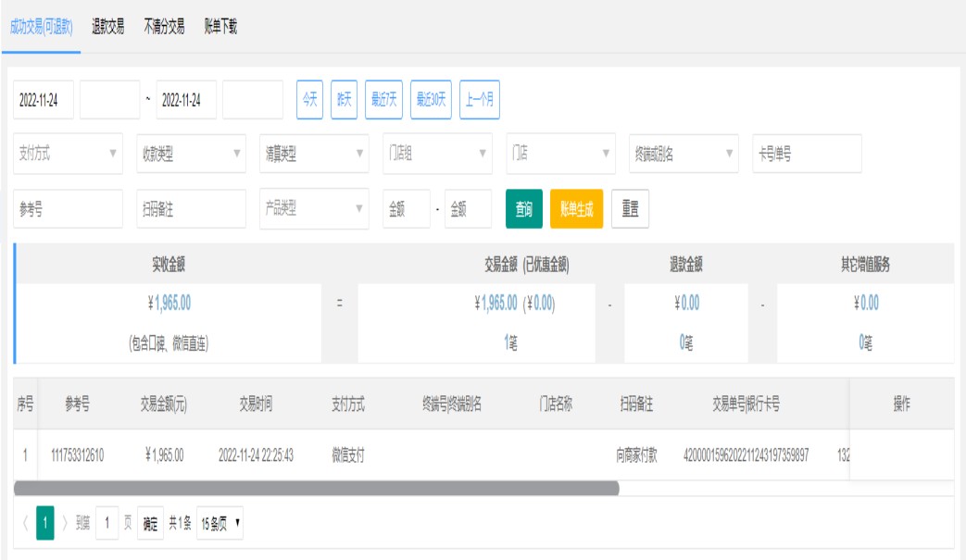
Task: Open the 不清分交易 tab
Action: 164,27
